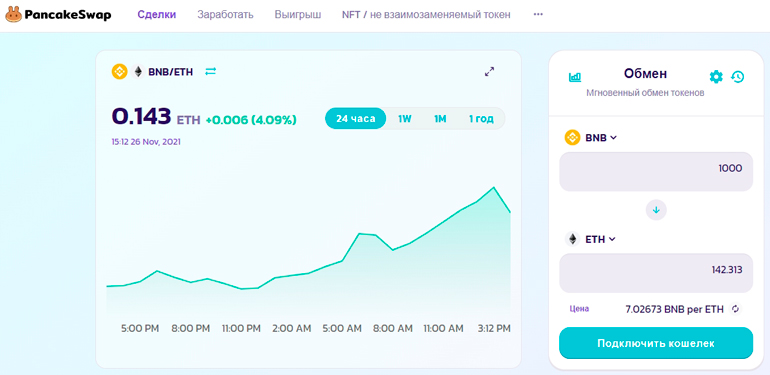
Task: Click the 8:00 AM axis label
Action: [x=393, y=328]
